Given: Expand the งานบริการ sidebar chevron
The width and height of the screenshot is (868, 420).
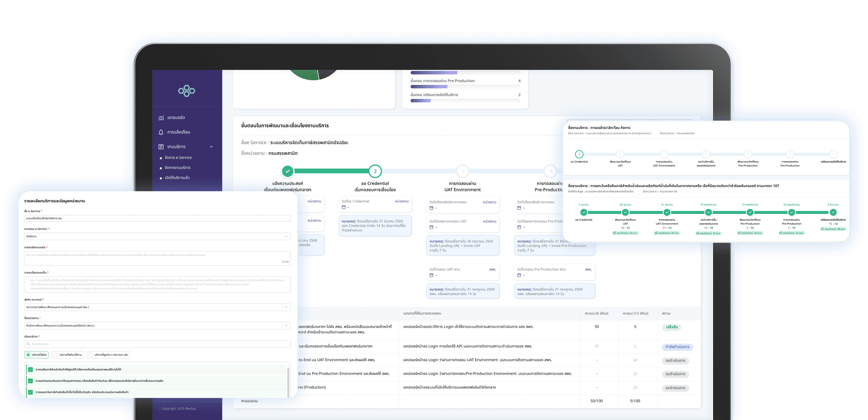Looking at the screenshot, I should point(211,147).
